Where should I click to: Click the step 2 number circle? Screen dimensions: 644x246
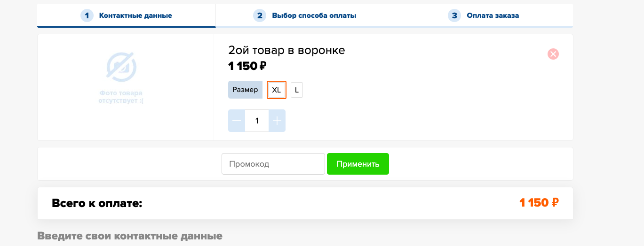[x=260, y=15]
